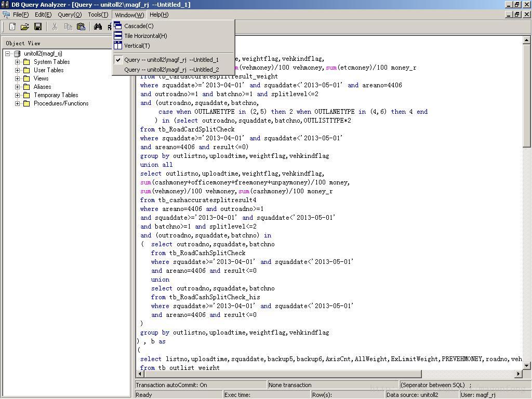Open the Edit(E) menu
Image resolution: width=532 pixels, height=399 pixels.
43,15
